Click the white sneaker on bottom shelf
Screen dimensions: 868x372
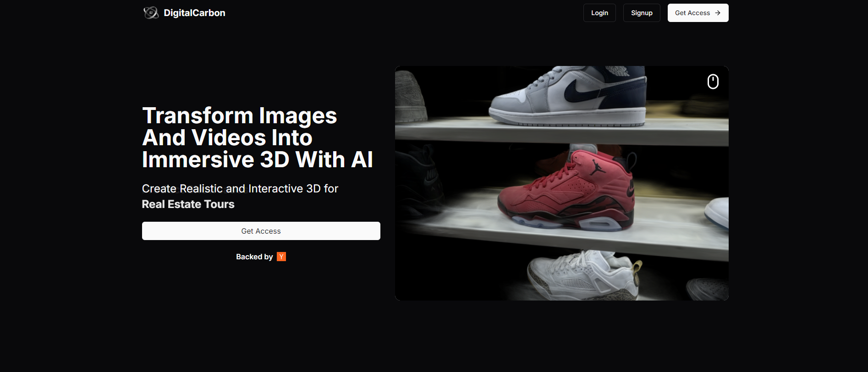click(583, 275)
